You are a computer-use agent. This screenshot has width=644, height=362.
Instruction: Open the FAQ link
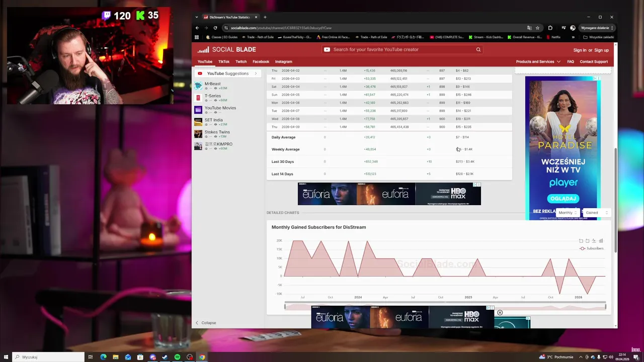(x=571, y=61)
